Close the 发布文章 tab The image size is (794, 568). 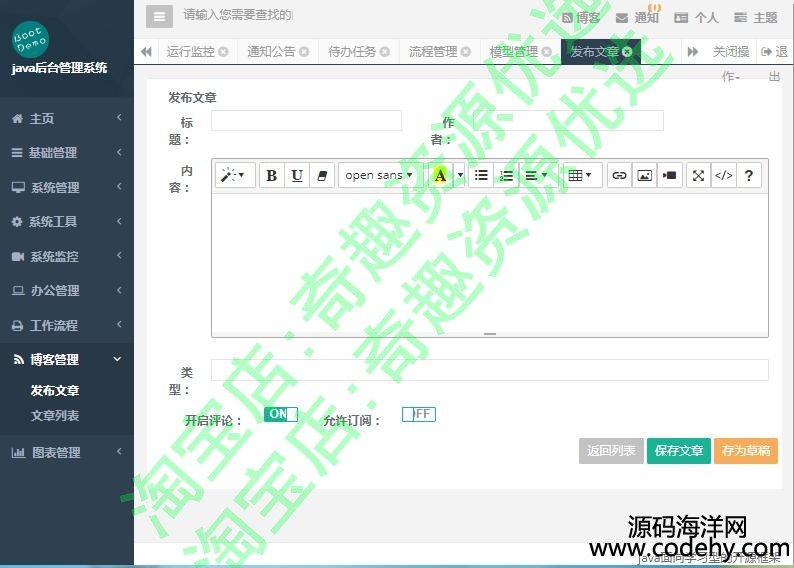(627, 52)
